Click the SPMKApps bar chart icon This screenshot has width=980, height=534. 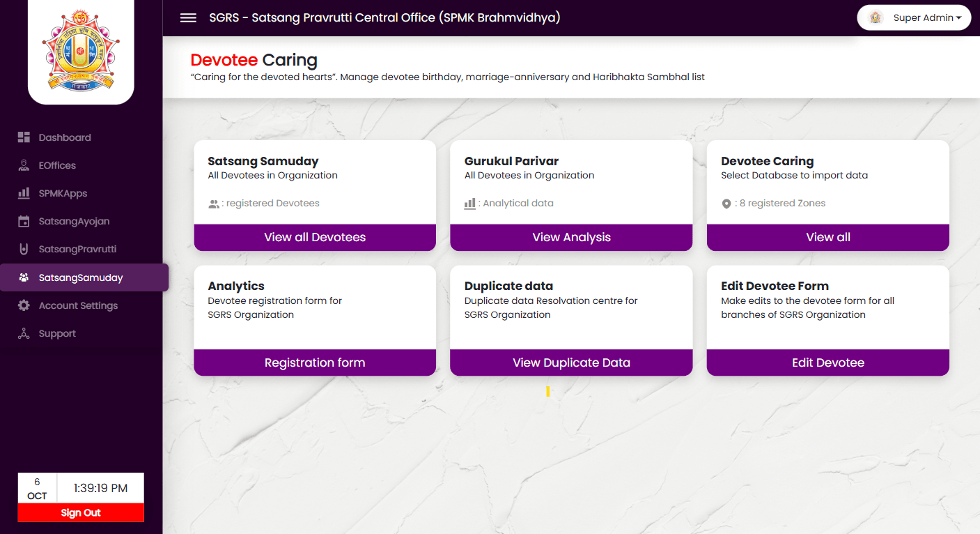point(24,193)
